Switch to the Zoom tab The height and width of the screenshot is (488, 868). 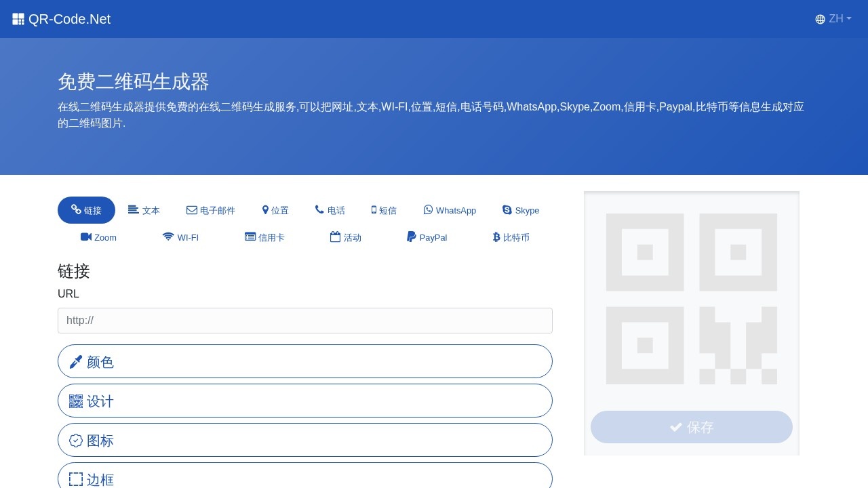click(98, 237)
